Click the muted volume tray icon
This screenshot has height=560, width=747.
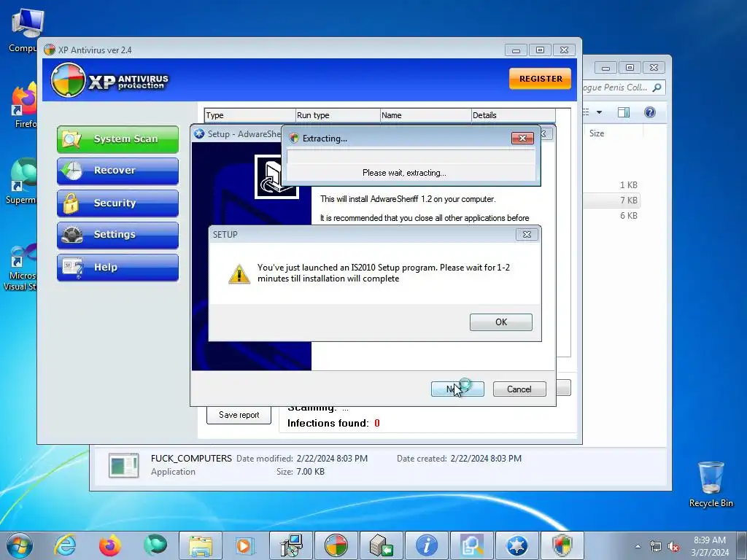point(673,546)
